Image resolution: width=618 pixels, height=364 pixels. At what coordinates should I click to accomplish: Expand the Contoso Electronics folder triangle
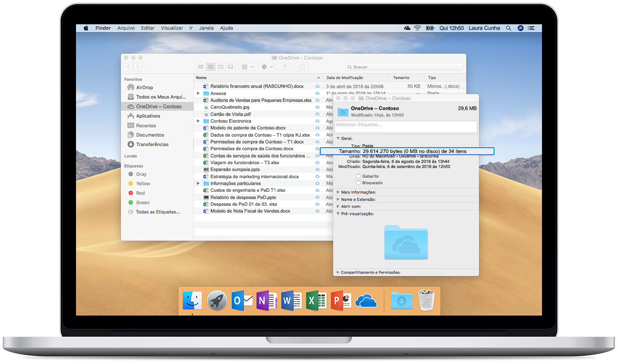point(198,121)
